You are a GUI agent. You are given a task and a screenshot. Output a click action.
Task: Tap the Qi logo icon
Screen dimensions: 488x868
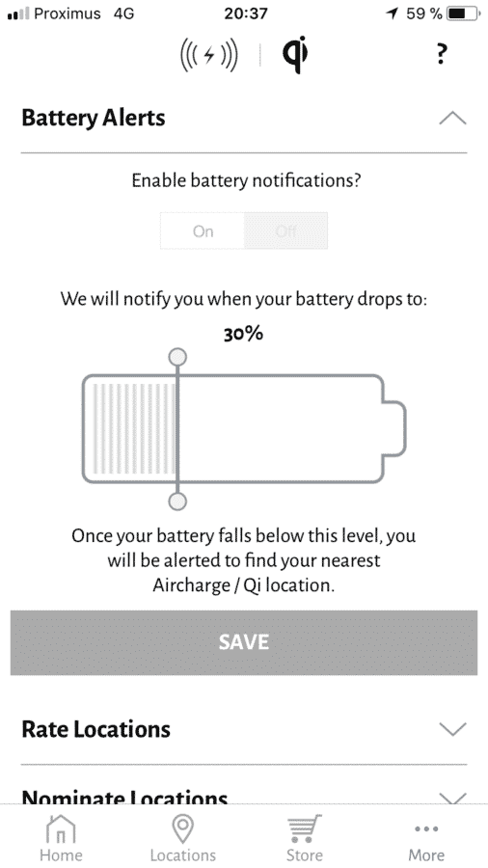[x=295, y=54]
